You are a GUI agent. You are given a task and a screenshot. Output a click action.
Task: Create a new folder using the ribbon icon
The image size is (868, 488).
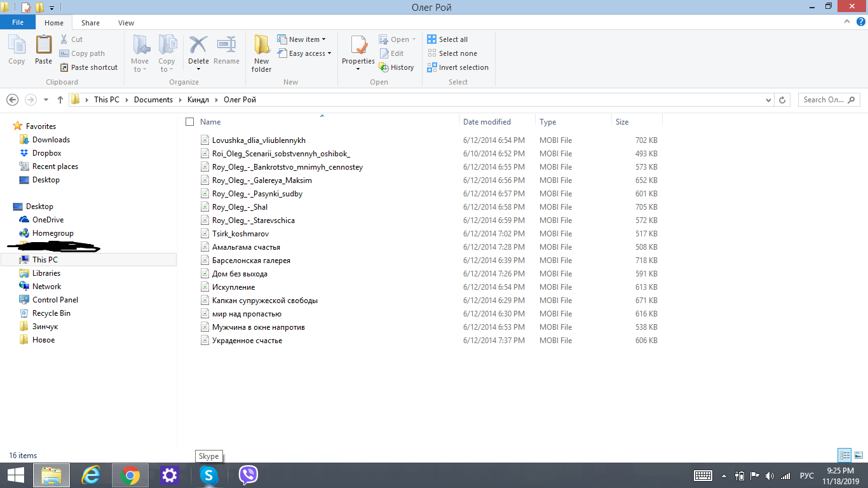[x=261, y=52]
